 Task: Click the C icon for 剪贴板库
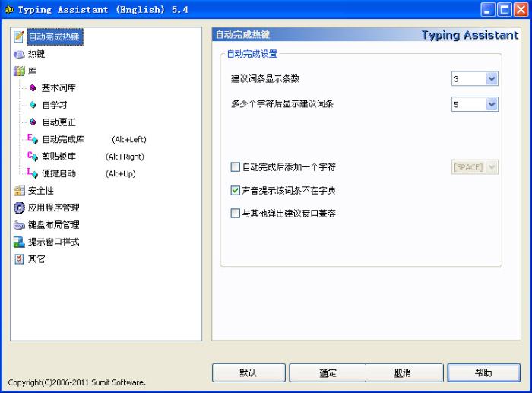pos(32,156)
